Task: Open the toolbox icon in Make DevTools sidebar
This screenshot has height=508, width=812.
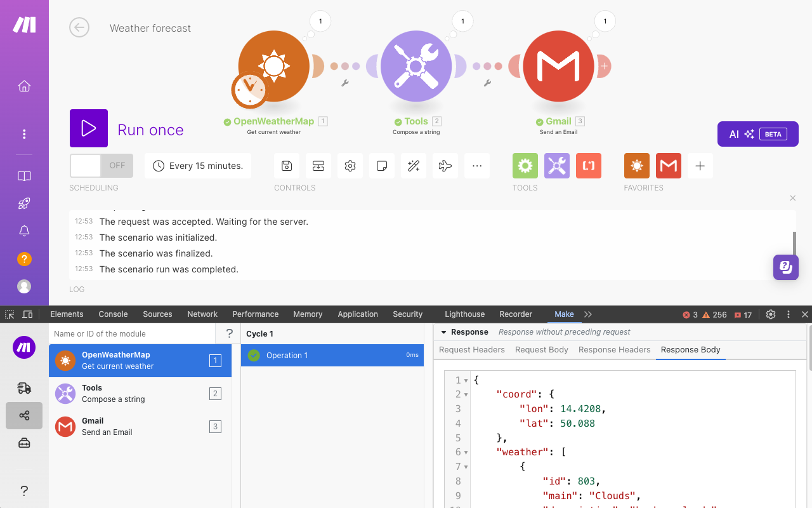Action: click(24, 443)
